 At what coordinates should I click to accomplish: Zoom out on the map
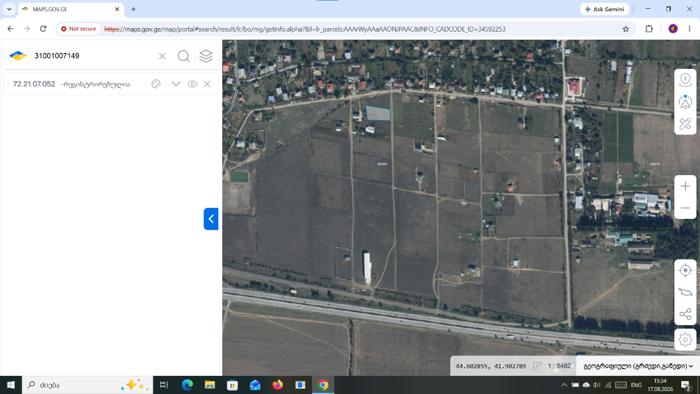tap(685, 208)
